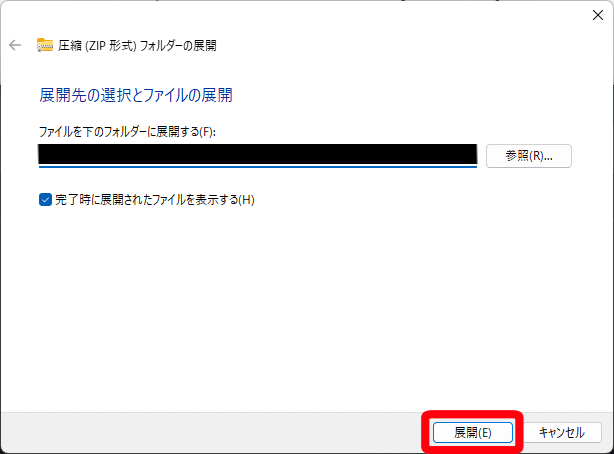Click the empty white area of the dialog

[x=307, y=306]
